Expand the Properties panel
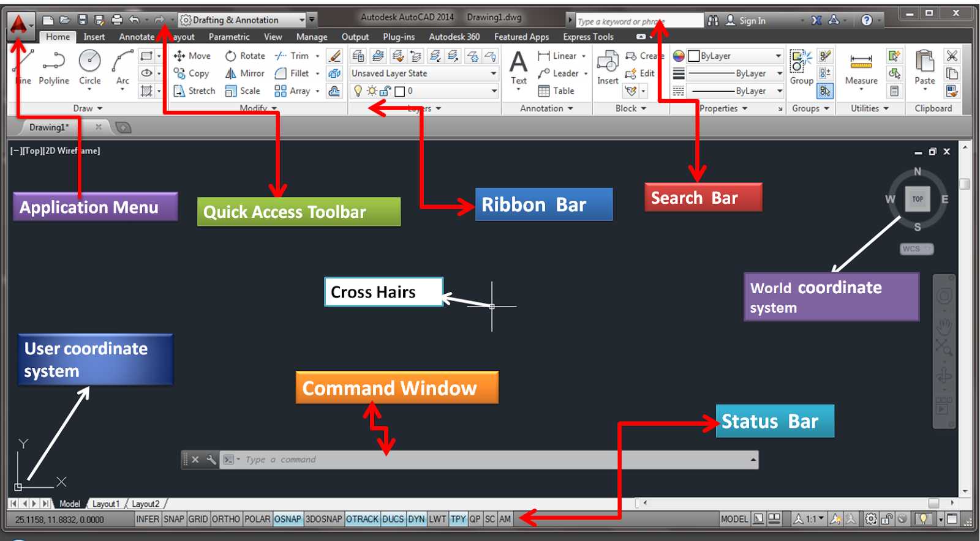 [723, 108]
